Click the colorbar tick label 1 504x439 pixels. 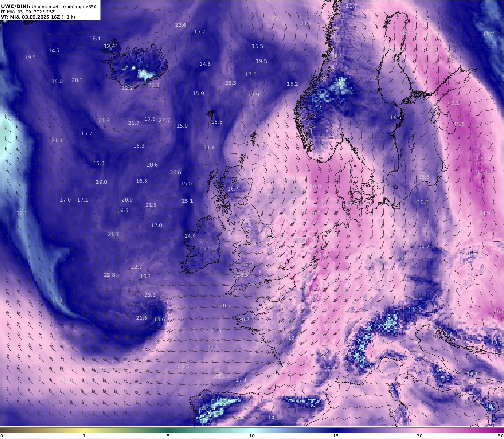(84, 436)
